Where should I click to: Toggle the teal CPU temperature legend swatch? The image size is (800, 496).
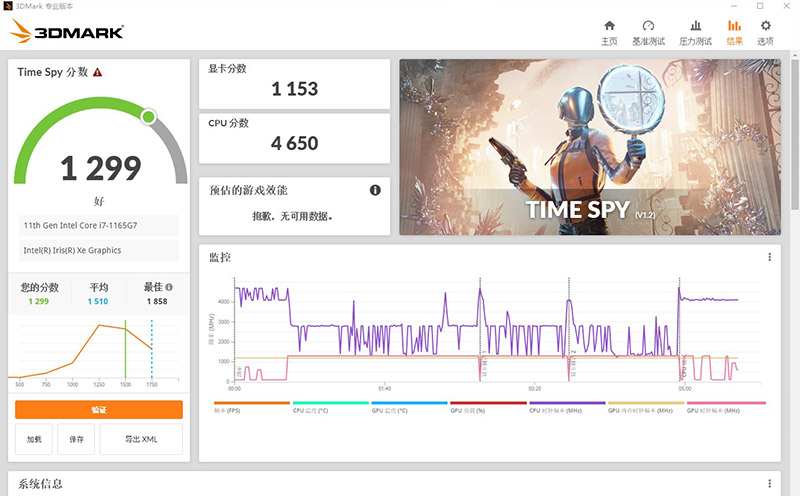click(x=331, y=403)
